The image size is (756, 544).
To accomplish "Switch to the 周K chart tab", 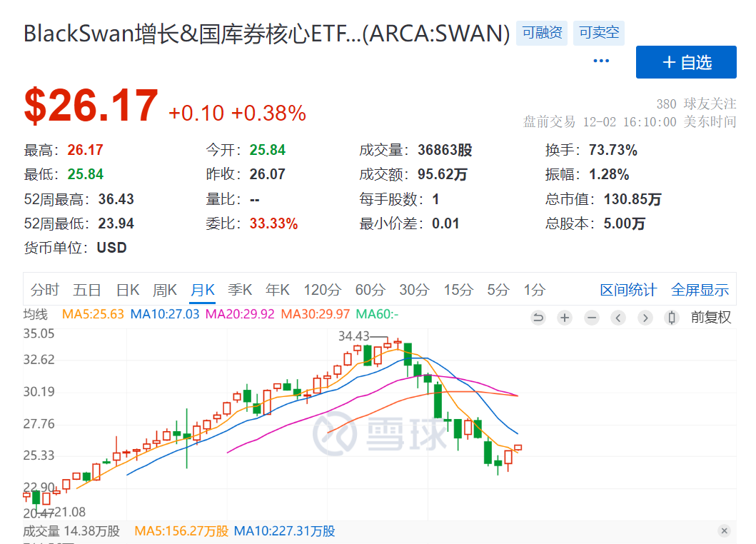I will click(x=165, y=290).
